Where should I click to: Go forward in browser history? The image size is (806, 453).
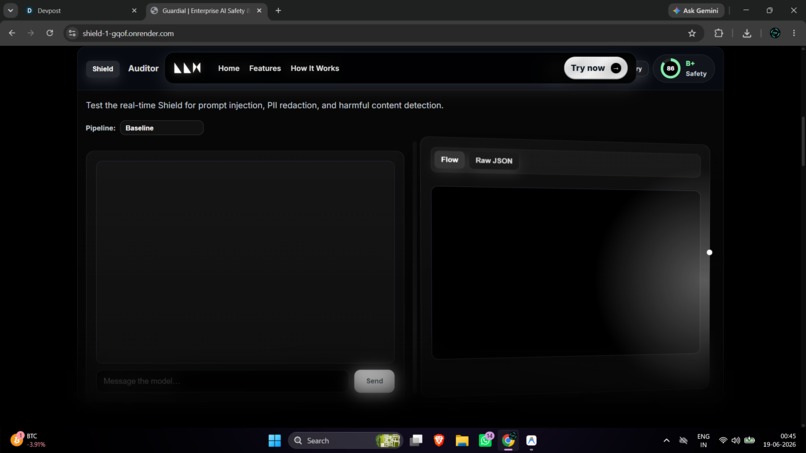click(x=31, y=33)
